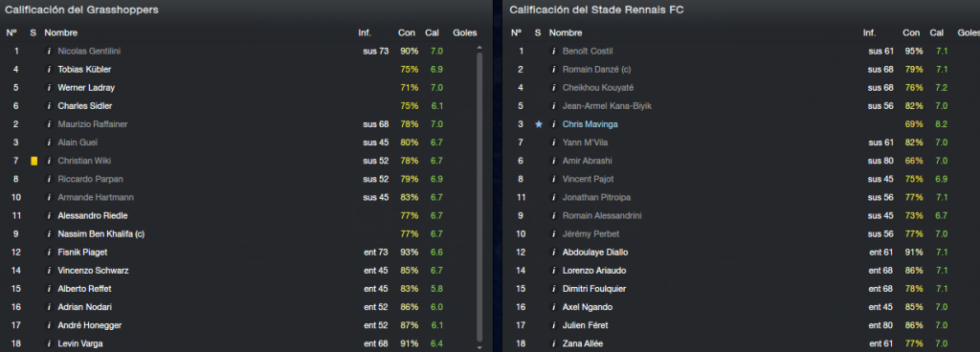The image size is (980, 352).
Task: Click info icon next to Zana Allée
Action: (x=554, y=344)
